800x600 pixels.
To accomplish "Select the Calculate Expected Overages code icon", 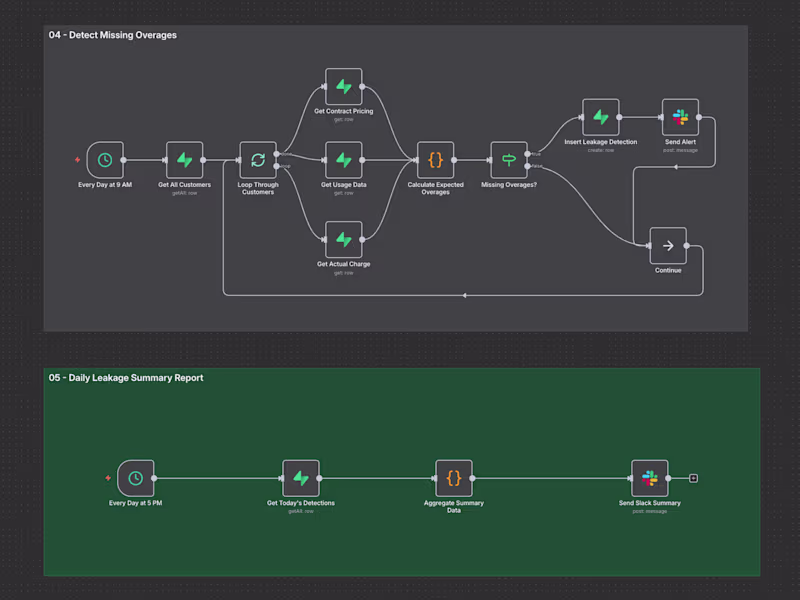I will click(436, 160).
